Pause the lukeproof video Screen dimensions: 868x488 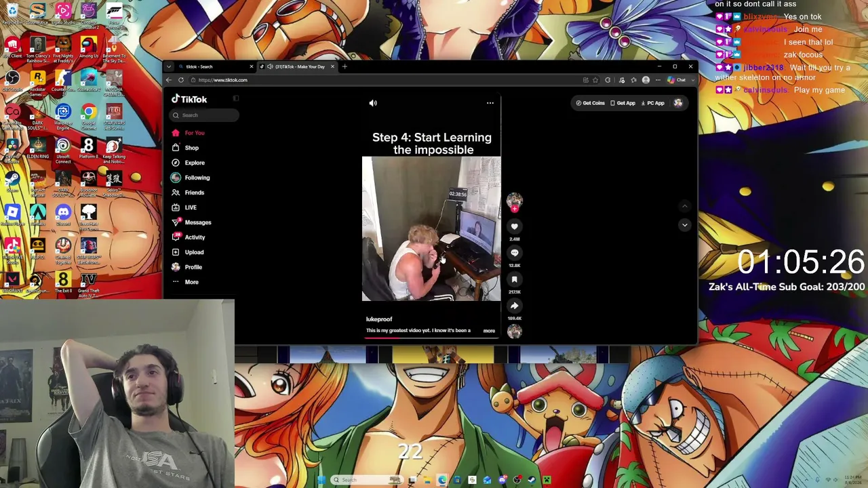click(431, 228)
